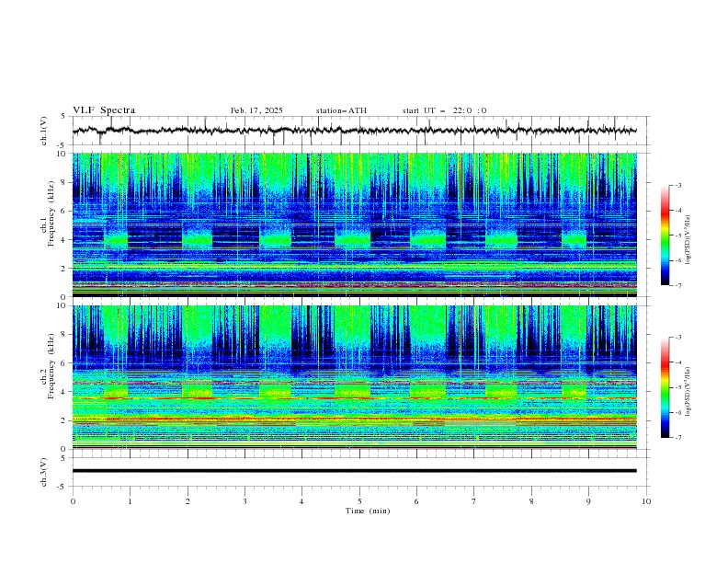The height and width of the screenshot is (563, 728).
Task: Click the "-5" tick on lower color bar
Action: (x=677, y=387)
